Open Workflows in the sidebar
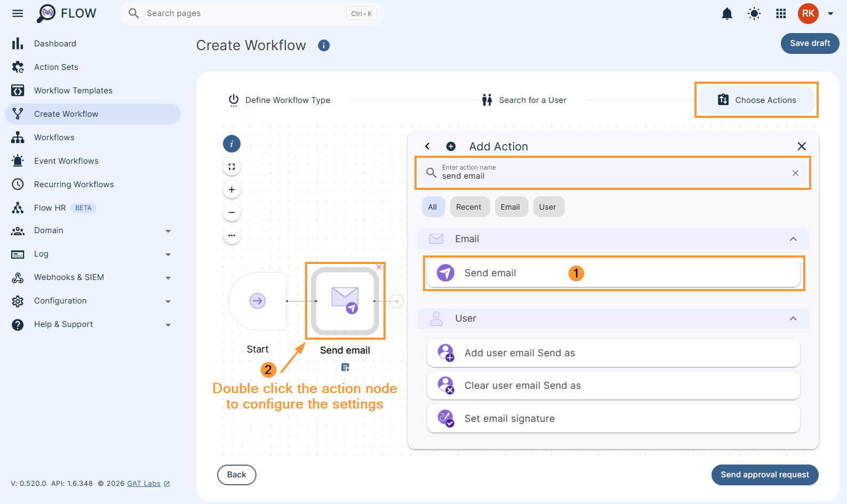This screenshot has height=504, width=847. (93, 138)
